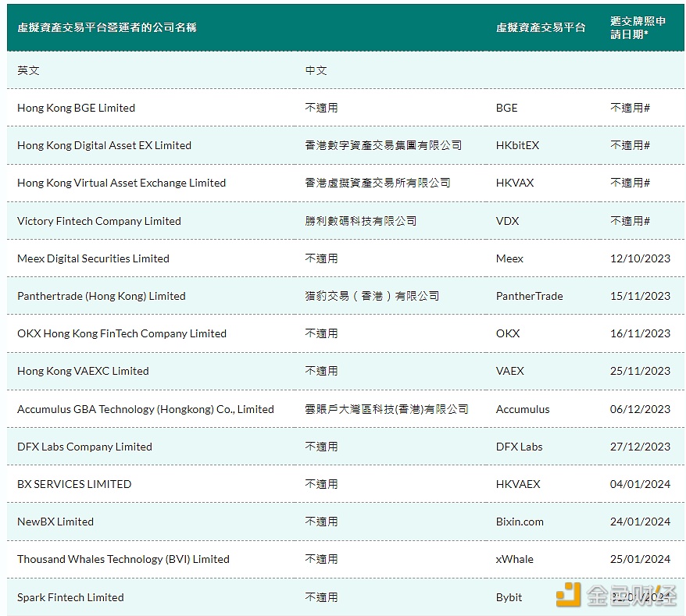The image size is (686, 616).
Task: Click Thousand Whales Technology (BVI) Limited
Action: (x=123, y=560)
